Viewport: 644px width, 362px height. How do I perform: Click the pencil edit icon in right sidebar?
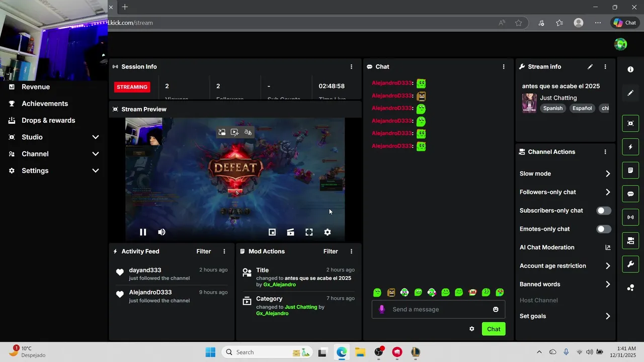point(630,93)
